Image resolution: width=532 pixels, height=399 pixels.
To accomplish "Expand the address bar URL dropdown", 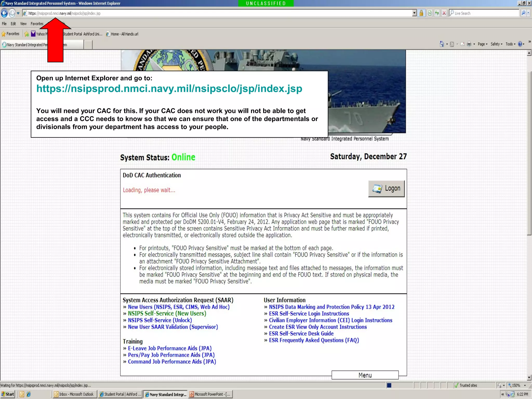I will pos(414,13).
